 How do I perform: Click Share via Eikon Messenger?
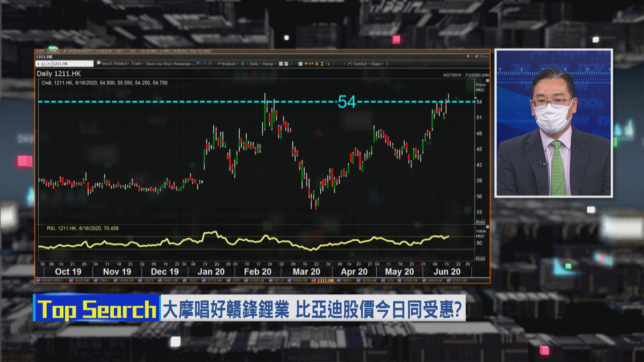170,64
